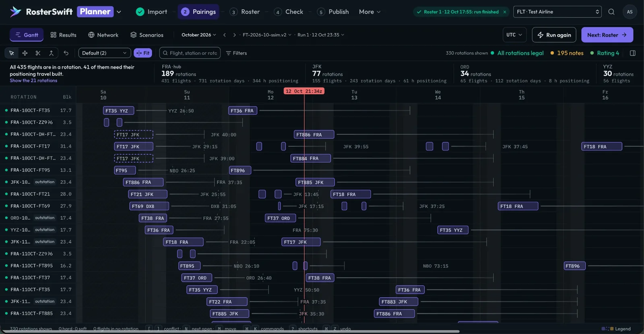The image size is (644, 334).
Task: Open the Legend in status bar
Action: point(616,329)
